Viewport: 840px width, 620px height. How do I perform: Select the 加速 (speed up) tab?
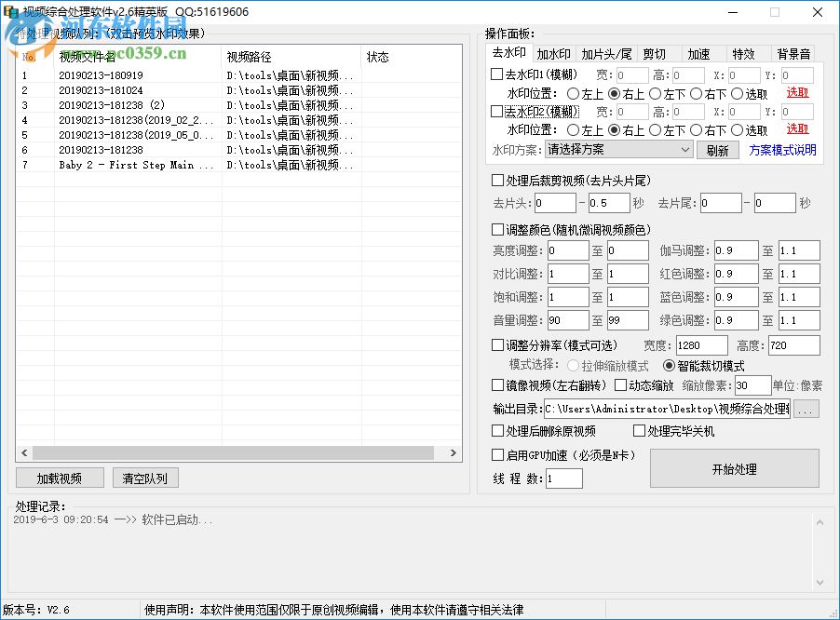click(x=701, y=53)
